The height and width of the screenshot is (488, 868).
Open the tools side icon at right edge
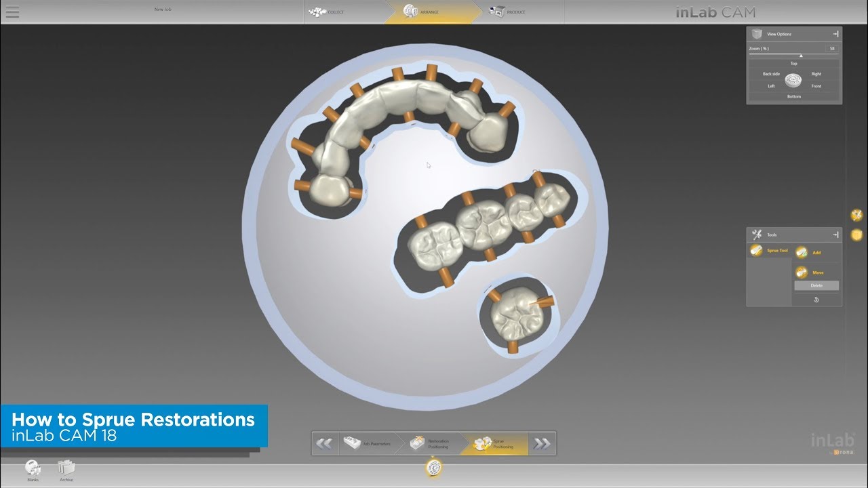tap(856, 216)
